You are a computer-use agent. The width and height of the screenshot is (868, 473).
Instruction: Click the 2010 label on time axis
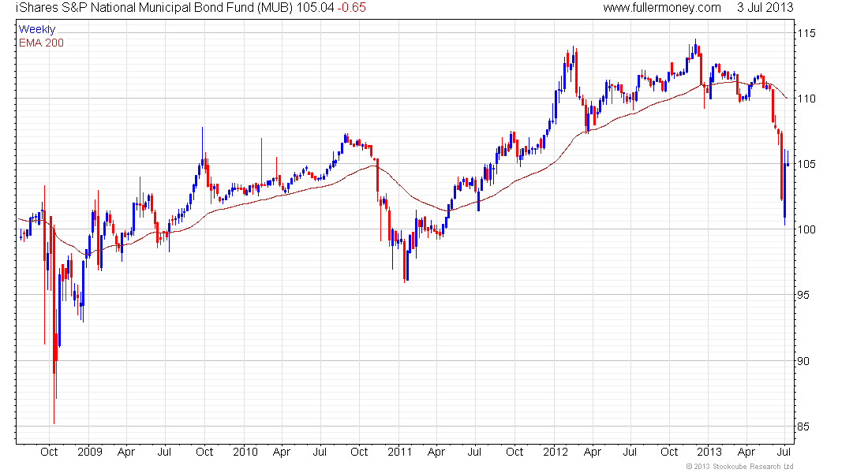pyautogui.click(x=245, y=452)
